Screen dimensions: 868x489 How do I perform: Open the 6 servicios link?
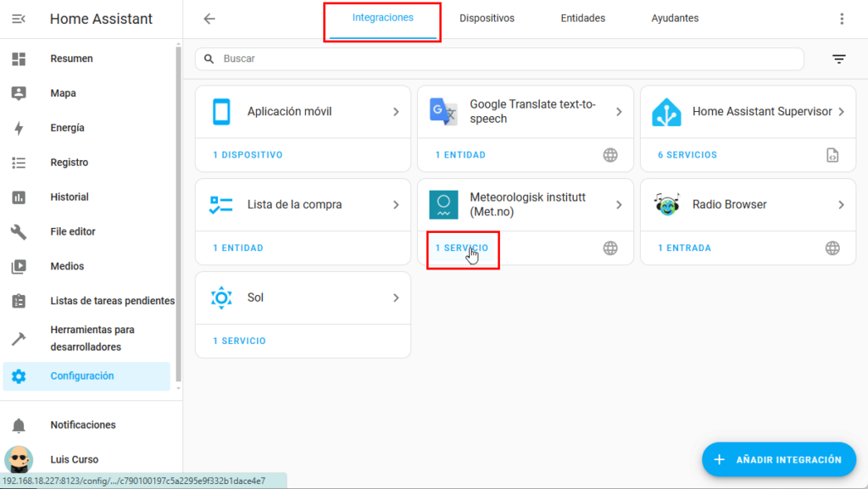[687, 155]
